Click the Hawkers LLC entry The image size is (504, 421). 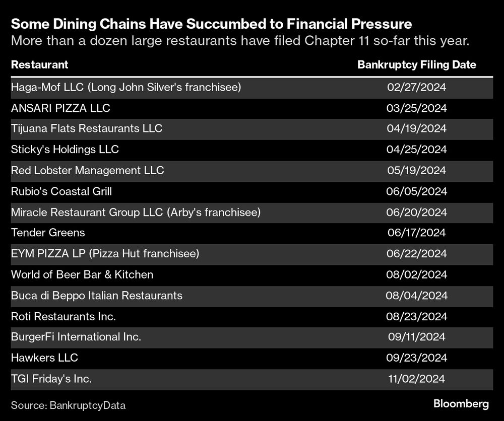click(44, 358)
